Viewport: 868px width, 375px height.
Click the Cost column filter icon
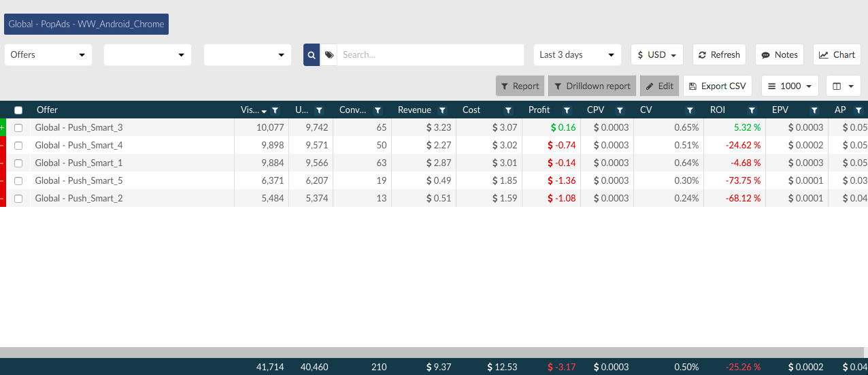point(507,110)
